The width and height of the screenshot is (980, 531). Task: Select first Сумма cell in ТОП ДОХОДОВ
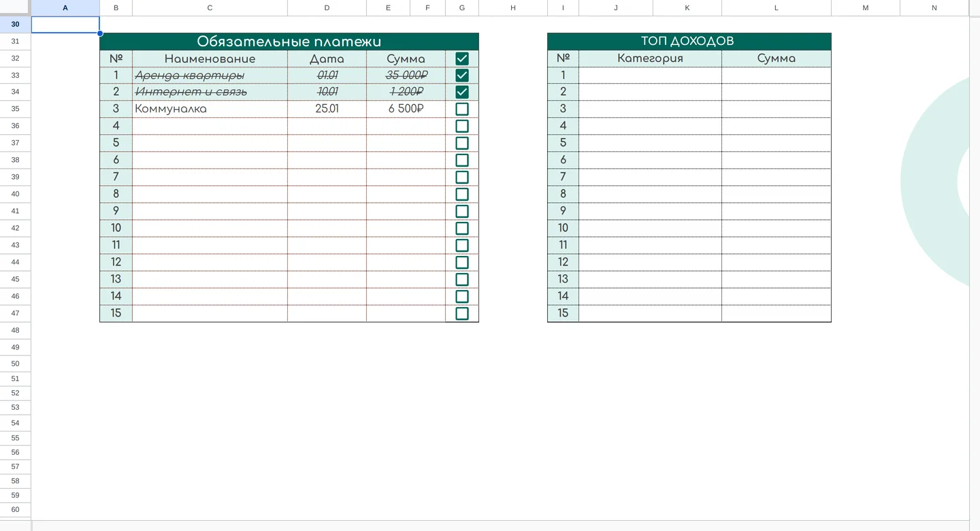[777, 75]
